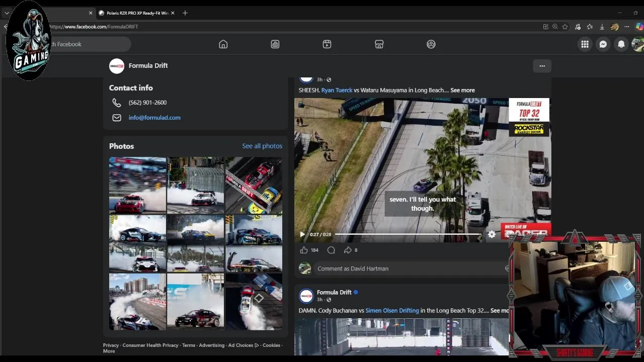The height and width of the screenshot is (362, 644).
Task: Open the Copilot sidebar icon
Action: click(x=639, y=27)
